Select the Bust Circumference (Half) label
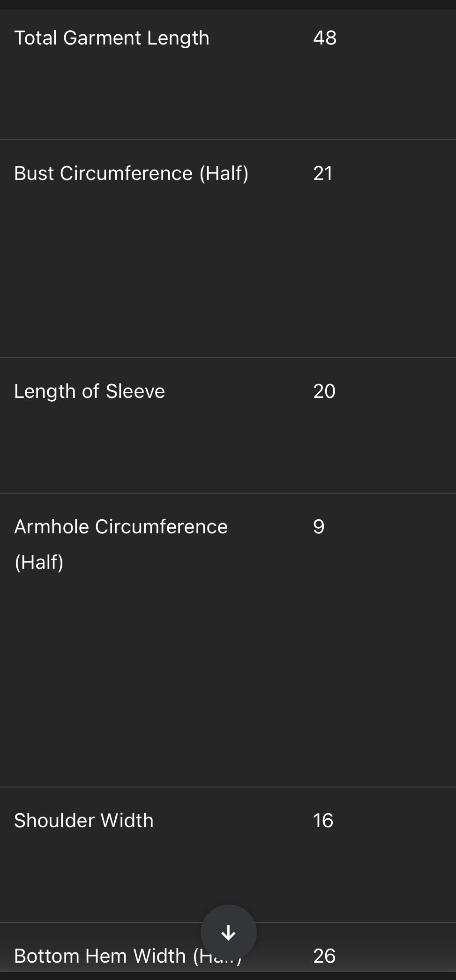Viewport: 456px width, 980px height. click(x=131, y=173)
